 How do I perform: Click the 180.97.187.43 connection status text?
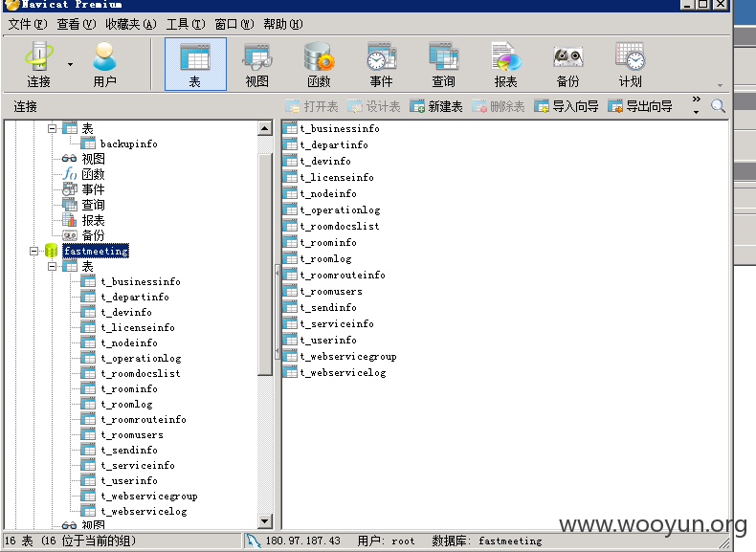pyautogui.click(x=302, y=541)
